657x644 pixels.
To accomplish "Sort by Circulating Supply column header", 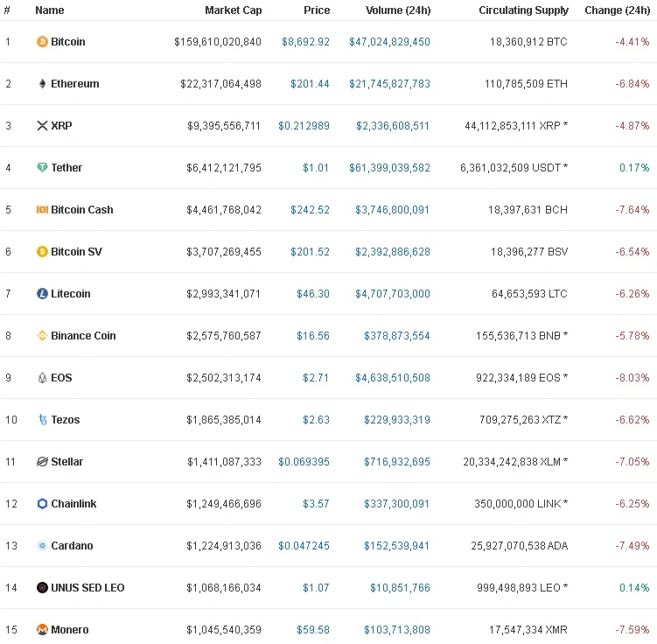I will tap(523, 10).
